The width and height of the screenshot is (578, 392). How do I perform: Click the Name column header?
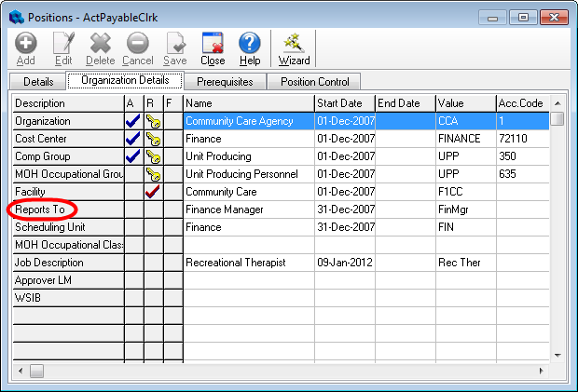tap(248, 103)
